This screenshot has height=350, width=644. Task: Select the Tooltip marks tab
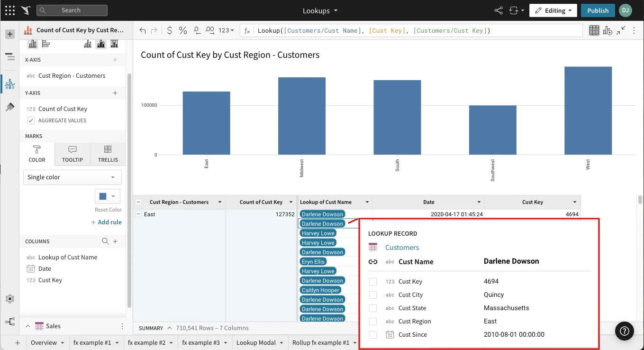point(72,154)
